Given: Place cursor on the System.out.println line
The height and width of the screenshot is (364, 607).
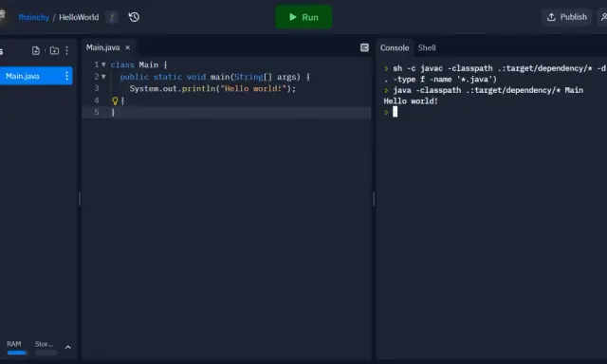Looking at the screenshot, I should coord(212,88).
